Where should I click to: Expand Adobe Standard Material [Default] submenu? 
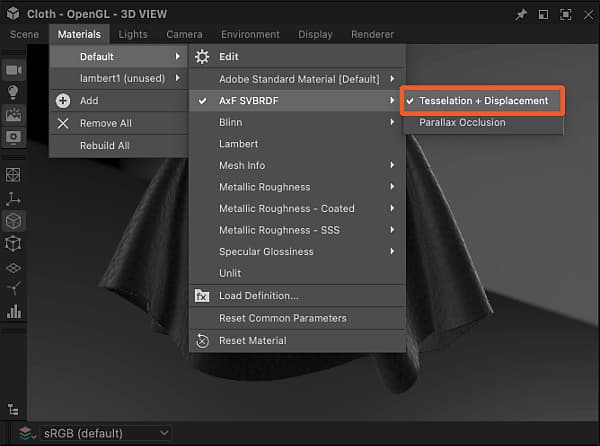point(392,79)
